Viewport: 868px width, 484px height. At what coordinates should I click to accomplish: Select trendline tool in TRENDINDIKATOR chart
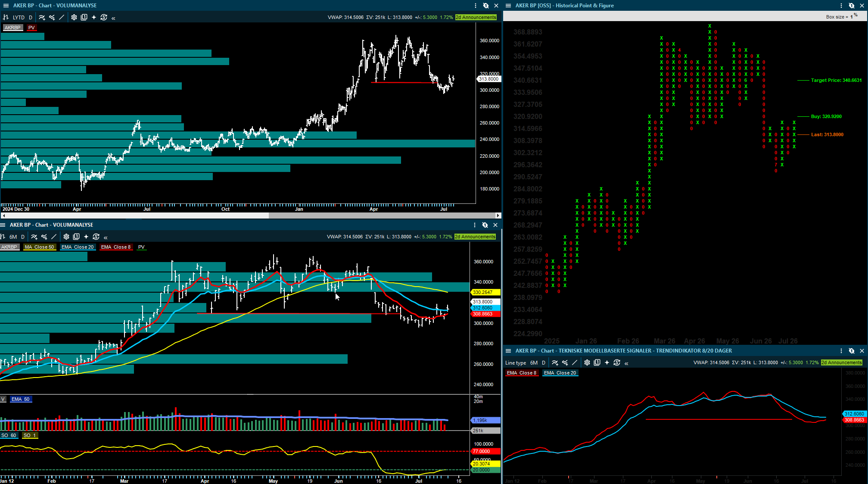coord(575,363)
